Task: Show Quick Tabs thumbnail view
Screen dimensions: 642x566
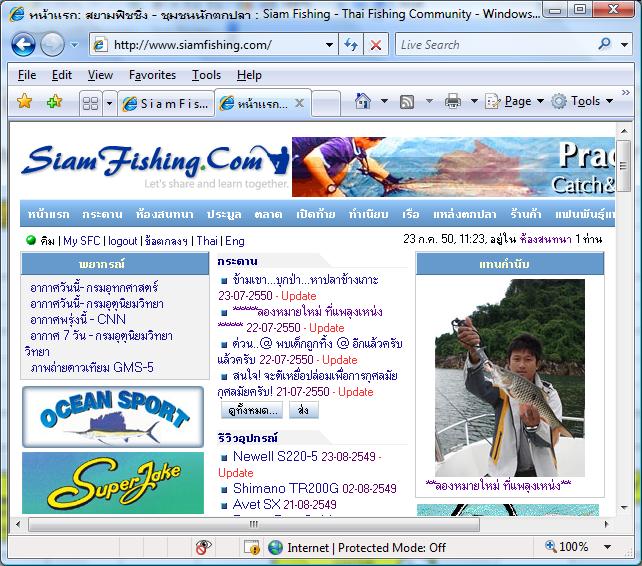Action: (90, 103)
